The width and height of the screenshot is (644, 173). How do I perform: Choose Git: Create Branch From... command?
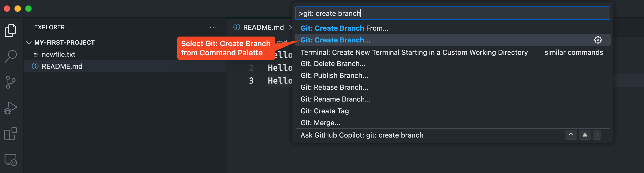tap(452, 28)
